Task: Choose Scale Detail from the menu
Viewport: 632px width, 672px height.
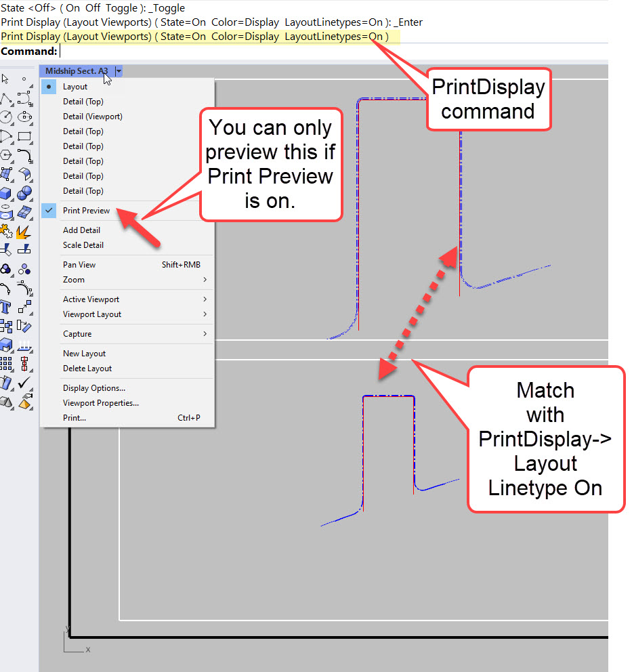Action: [83, 245]
